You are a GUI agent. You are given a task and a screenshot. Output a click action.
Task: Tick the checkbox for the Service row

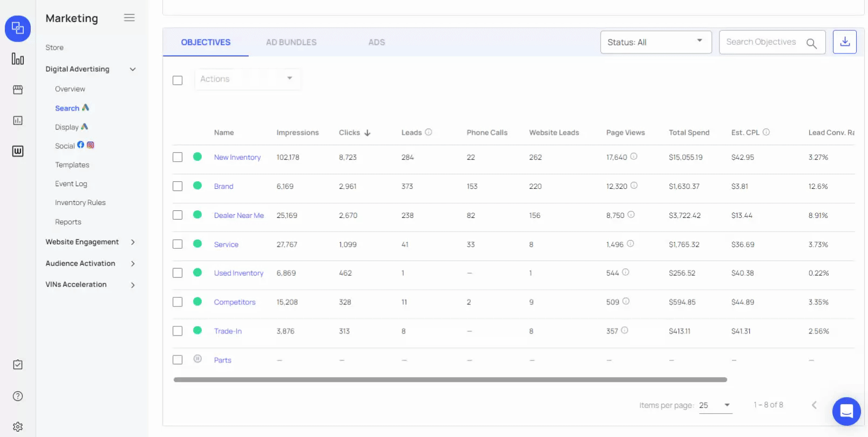pos(178,244)
